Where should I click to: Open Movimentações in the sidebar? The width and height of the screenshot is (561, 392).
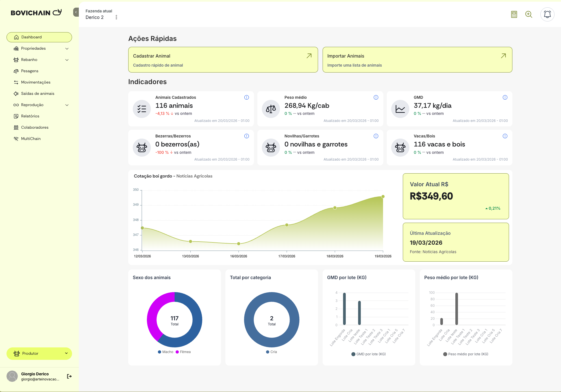click(39, 82)
